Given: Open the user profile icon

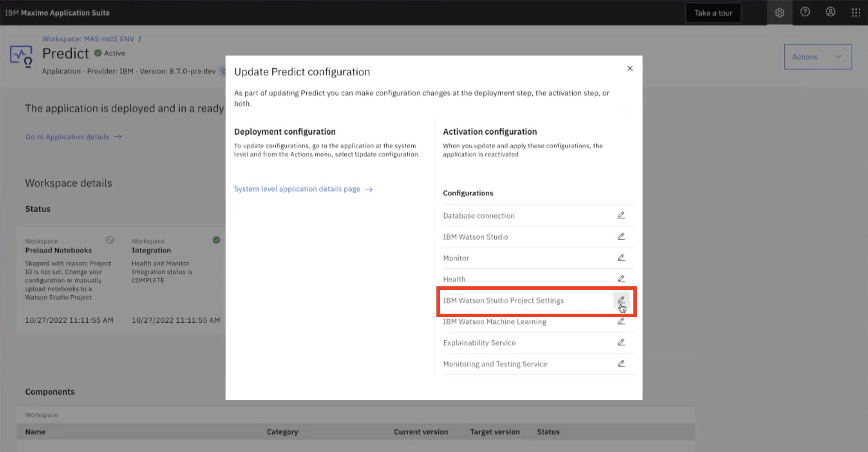Looking at the screenshot, I should pyautogui.click(x=830, y=12).
